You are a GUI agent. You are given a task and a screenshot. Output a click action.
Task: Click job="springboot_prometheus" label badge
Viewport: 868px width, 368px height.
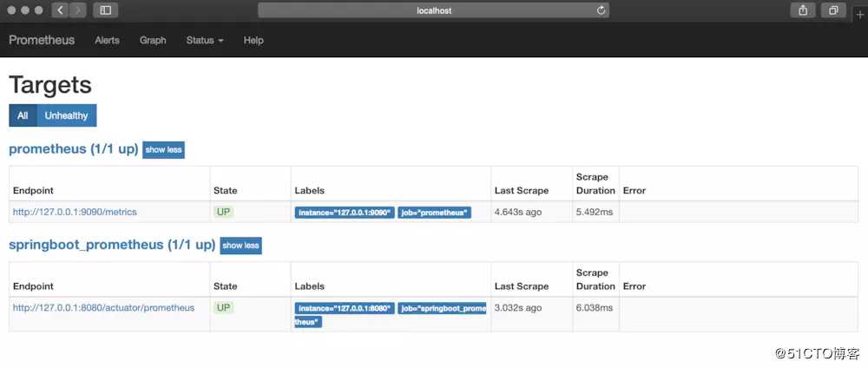[x=442, y=309]
